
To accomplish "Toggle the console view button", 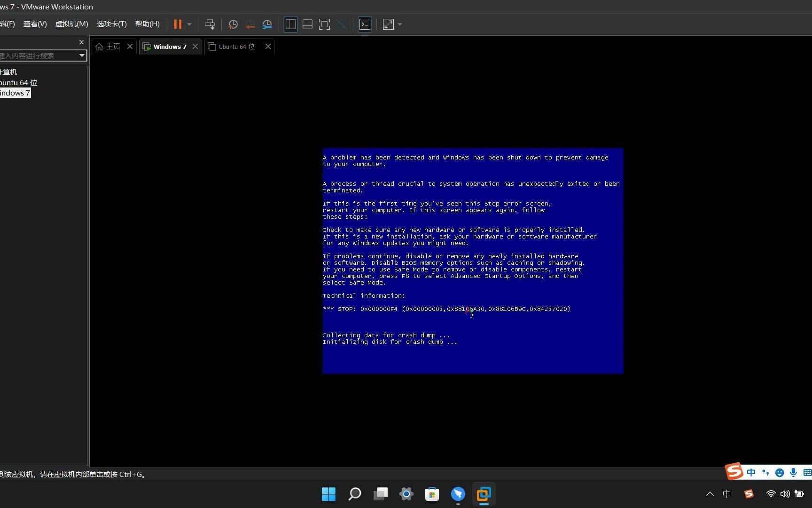I will point(365,24).
